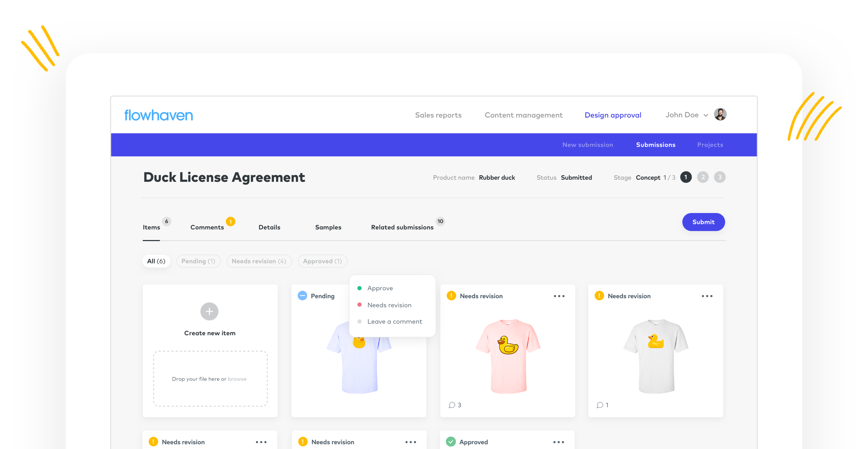Click the plus icon to create item
The image size is (868, 449).
(x=209, y=312)
